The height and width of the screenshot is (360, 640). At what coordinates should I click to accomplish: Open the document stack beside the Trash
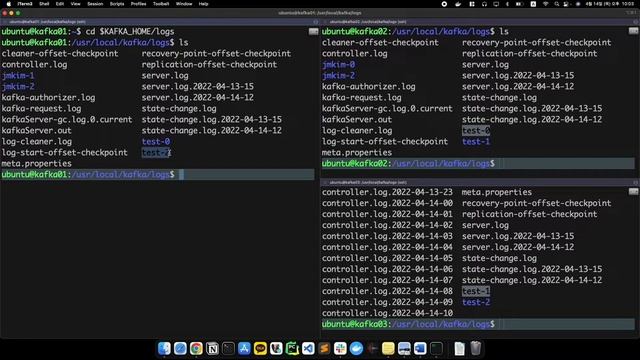click(x=460, y=349)
